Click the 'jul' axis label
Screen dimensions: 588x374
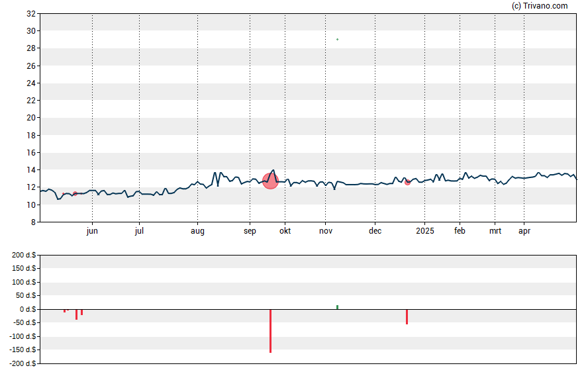tap(139, 231)
